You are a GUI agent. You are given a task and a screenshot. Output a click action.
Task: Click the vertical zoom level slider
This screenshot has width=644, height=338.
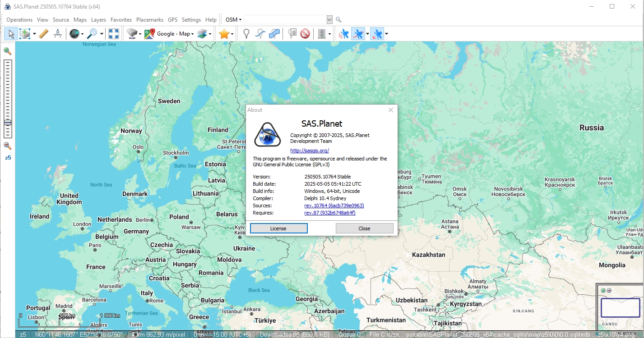click(8, 99)
